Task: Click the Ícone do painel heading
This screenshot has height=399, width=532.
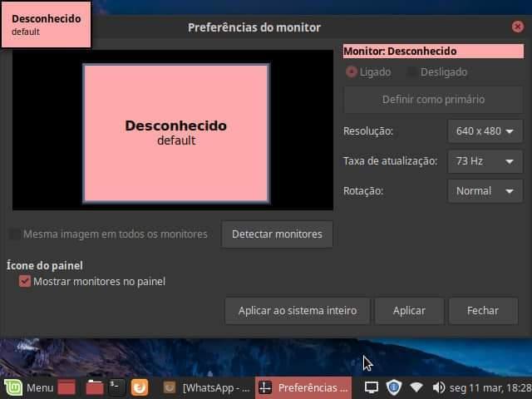Action: click(x=45, y=265)
